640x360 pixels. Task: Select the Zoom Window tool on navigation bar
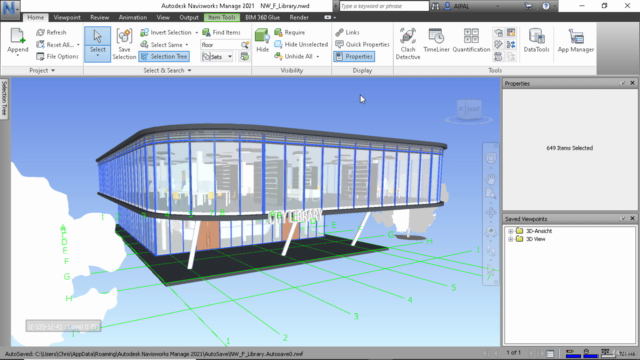pyautogui.click(x=491, y=194)
